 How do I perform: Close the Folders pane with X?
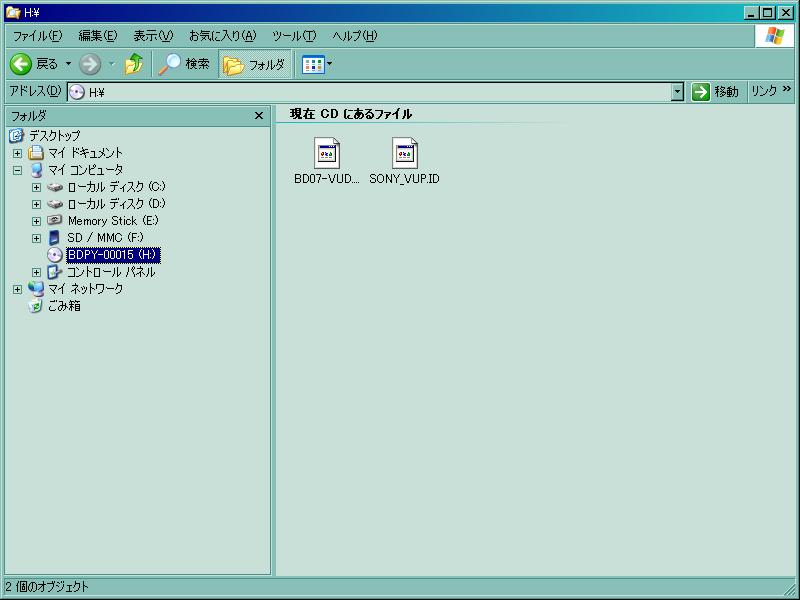259,116
